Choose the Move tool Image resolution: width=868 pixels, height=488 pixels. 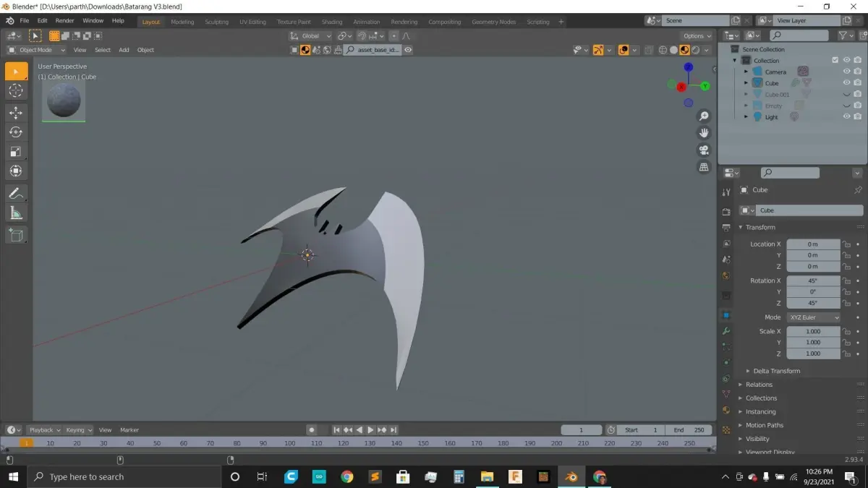(16, 113)
